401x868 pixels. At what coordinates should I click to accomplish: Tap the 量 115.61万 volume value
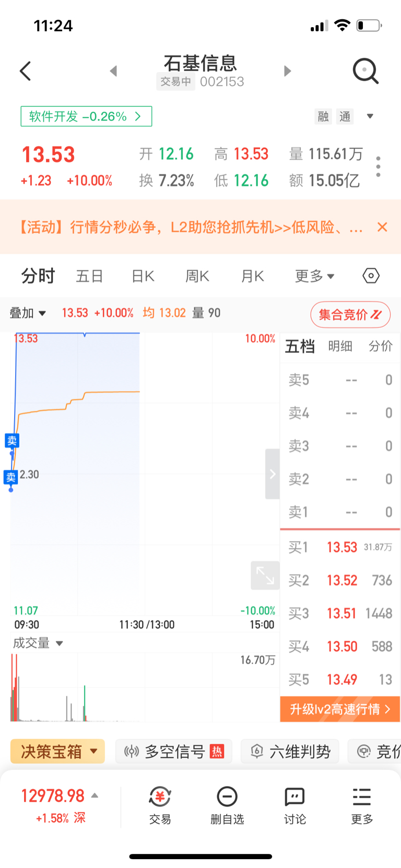pos(326,154)
